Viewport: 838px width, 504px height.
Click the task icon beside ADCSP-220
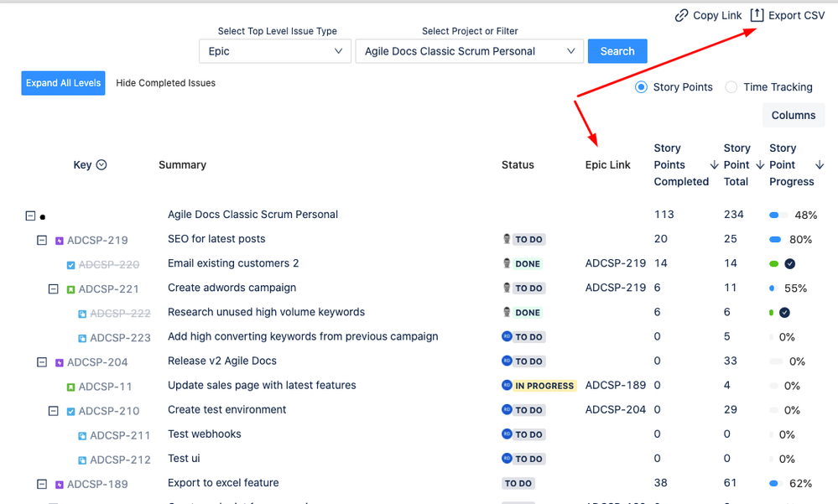70,264
